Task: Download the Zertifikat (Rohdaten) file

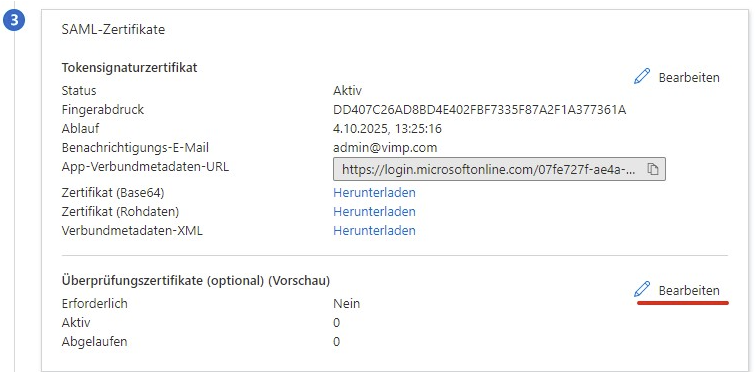Action: click(374, 212)
